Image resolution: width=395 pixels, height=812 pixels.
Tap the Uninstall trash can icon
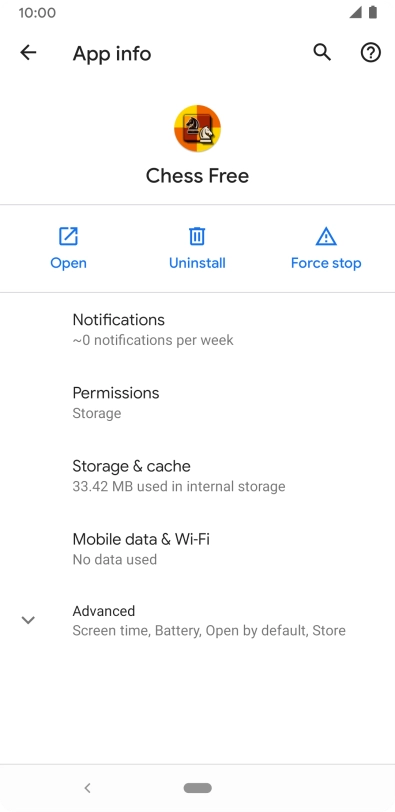[197, 236]
